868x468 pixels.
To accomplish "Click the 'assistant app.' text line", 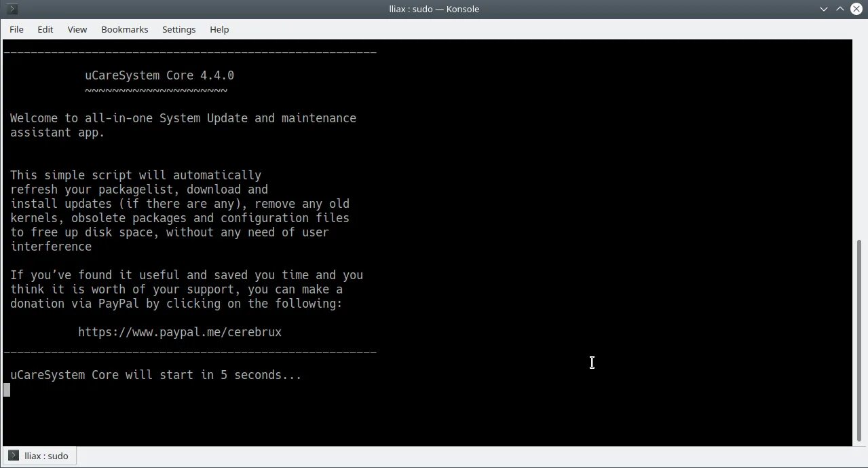I will click(58, 132).
